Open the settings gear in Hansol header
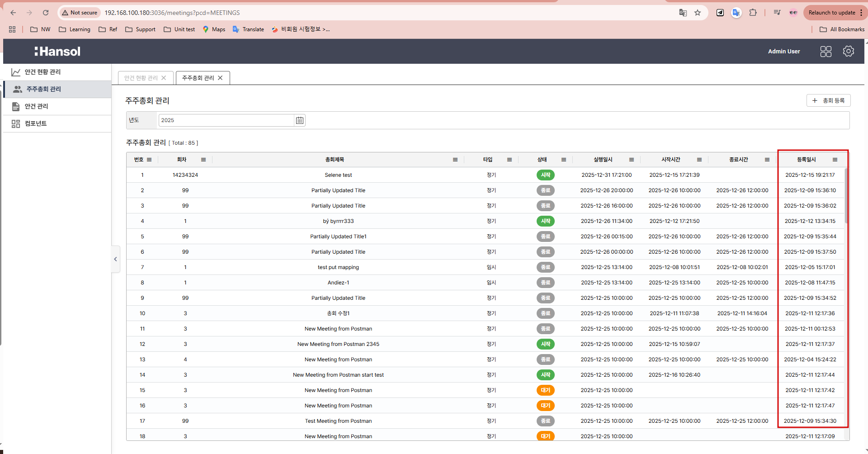The image size is (868, 454). click(849, 51)
